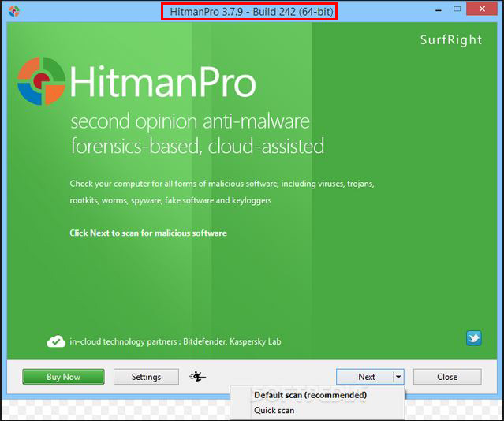
Task: Click the Buy Now button
Action: [x=63, y=377]
